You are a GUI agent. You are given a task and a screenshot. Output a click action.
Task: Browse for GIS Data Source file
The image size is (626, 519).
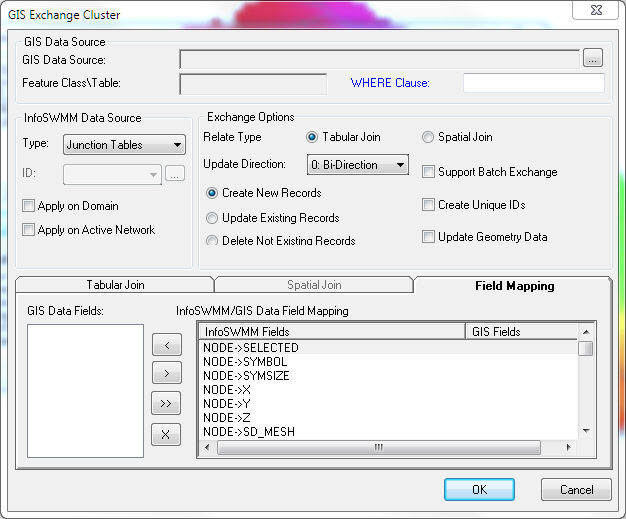pyautogui.click(x=592, y=58)
